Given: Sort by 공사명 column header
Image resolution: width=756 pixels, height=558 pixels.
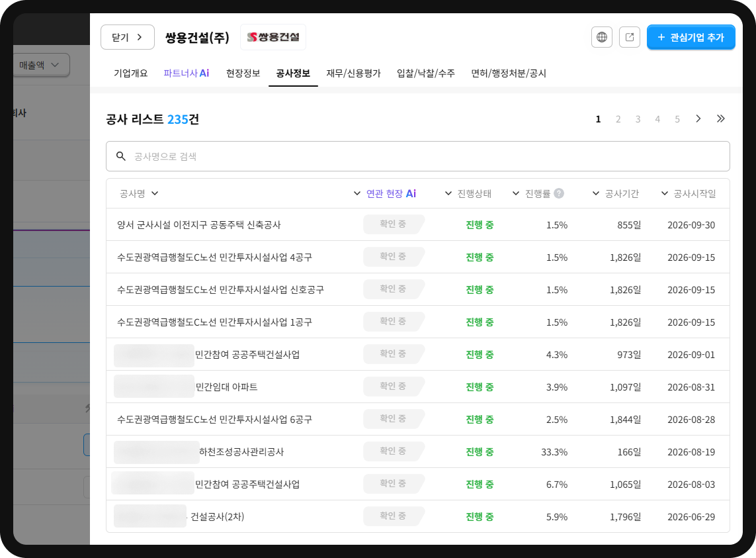Looking at the screenshot, I should [139, 193].
